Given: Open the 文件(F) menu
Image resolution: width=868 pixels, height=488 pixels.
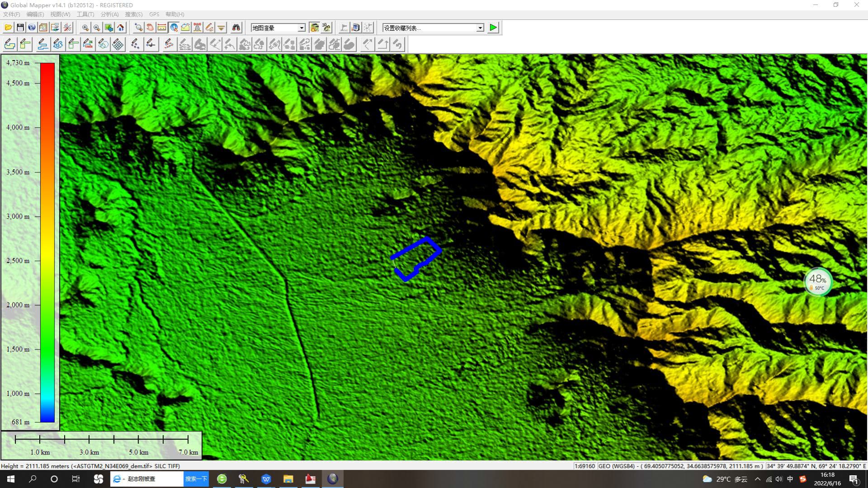Looking at the screenshot, I should (x=12, y=14).
